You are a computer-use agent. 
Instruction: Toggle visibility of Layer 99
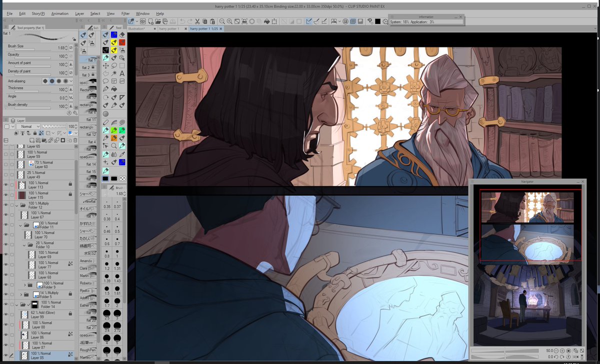[x=5, y=315]
